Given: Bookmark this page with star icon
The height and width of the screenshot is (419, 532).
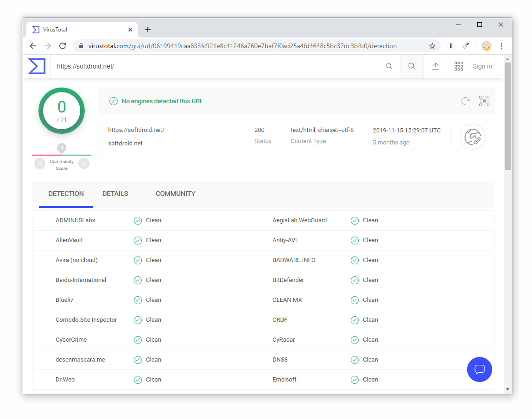Looking at the screenshot, I should coord(432,46).
